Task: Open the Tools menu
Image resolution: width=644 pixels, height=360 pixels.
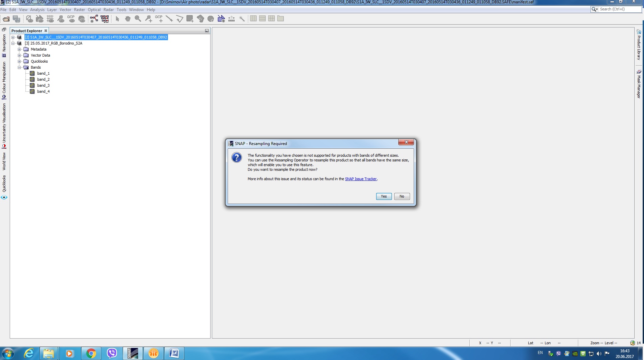Action: [x=121, y=10]
